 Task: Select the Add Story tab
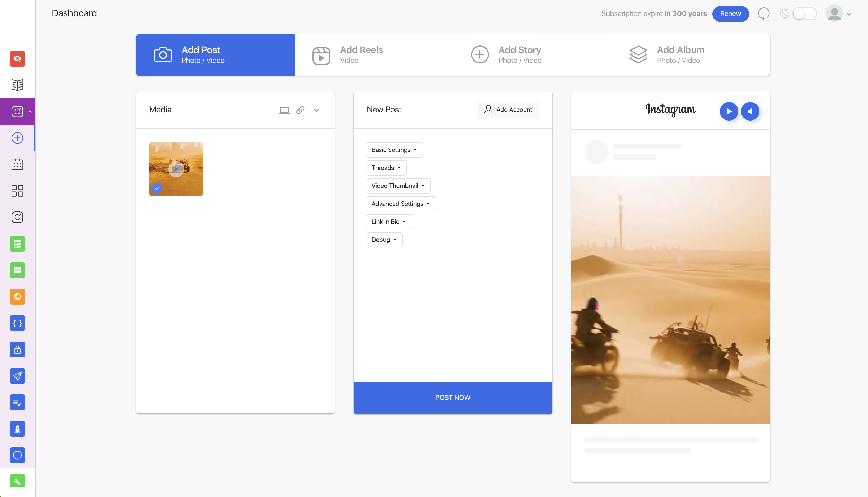532,55
